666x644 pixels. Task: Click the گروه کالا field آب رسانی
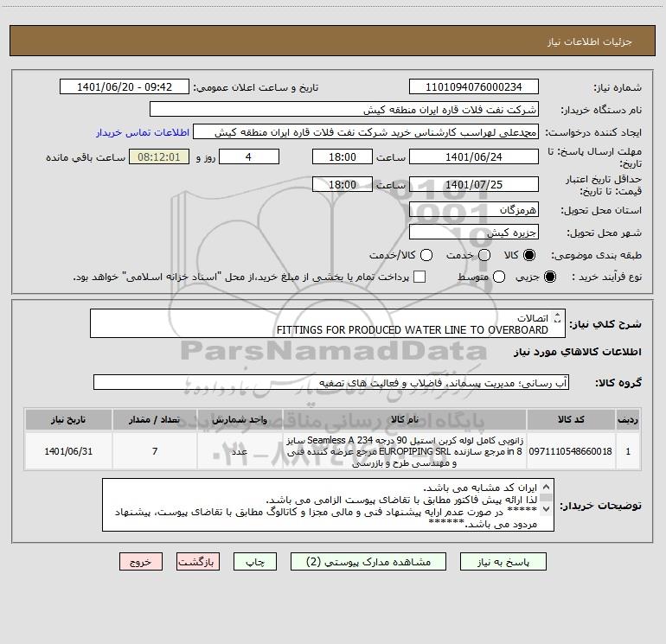(x=331, y=382)
